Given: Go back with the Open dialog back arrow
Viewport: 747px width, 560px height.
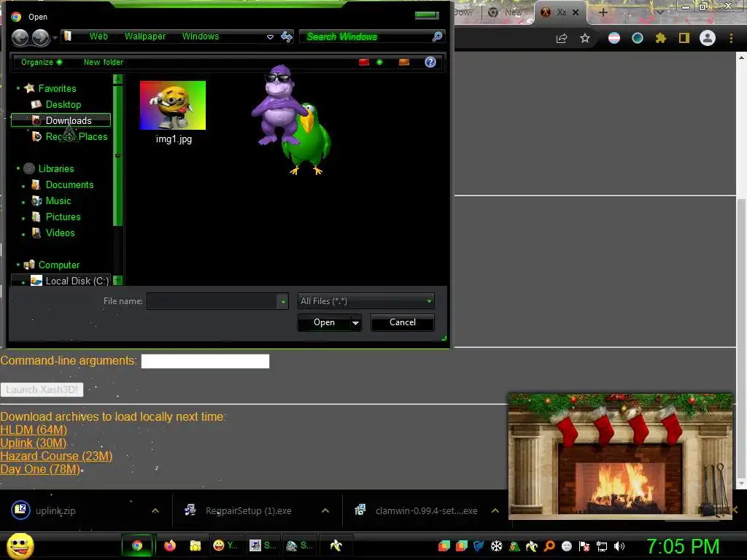Looking at the screenshot, I should click(x=20, y=37).
